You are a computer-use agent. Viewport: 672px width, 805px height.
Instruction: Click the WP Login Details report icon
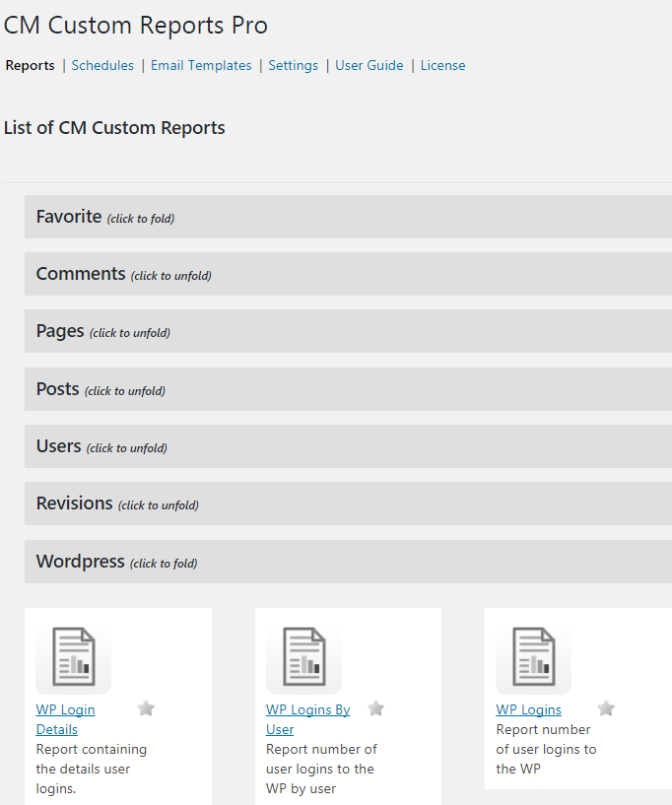[x=73, y=659]
